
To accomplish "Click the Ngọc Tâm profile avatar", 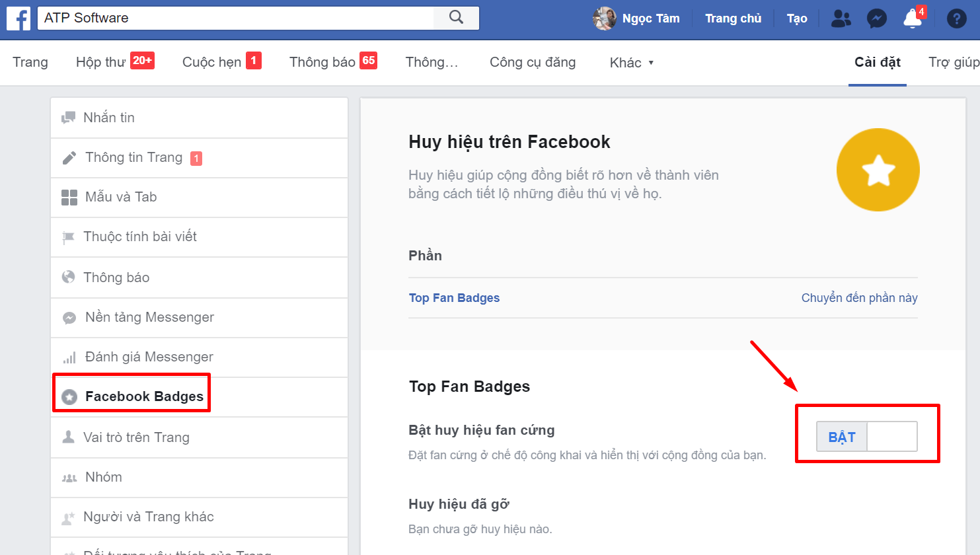I will coord(604,18).
